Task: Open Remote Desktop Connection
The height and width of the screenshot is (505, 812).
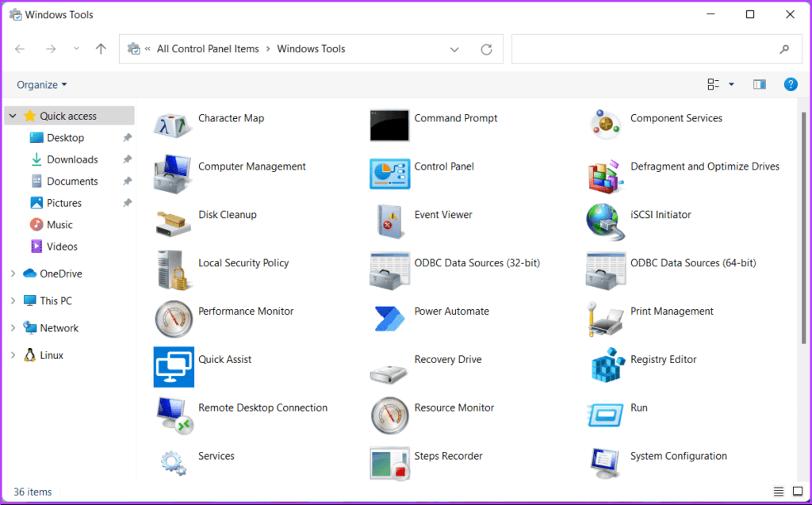Action: coord(263,407)
